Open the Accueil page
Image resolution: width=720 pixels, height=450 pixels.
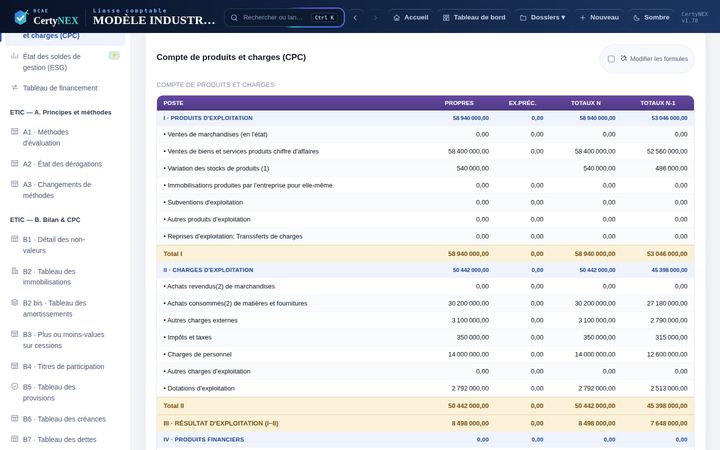pos(411,17)
